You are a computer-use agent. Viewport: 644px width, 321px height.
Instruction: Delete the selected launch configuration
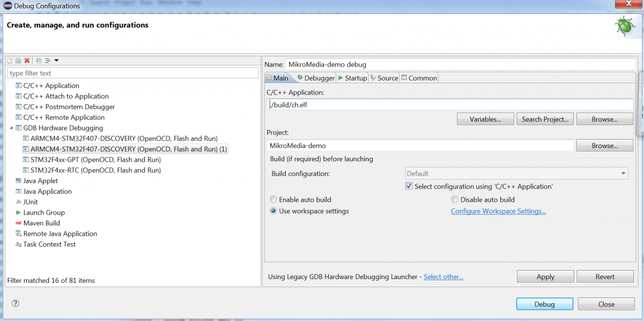(x=26, y=60)
